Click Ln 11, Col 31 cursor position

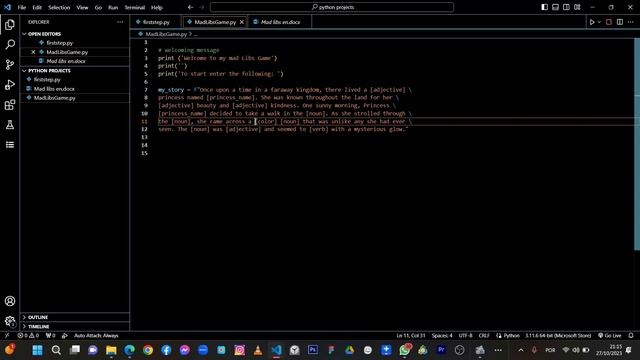point(411,336)
